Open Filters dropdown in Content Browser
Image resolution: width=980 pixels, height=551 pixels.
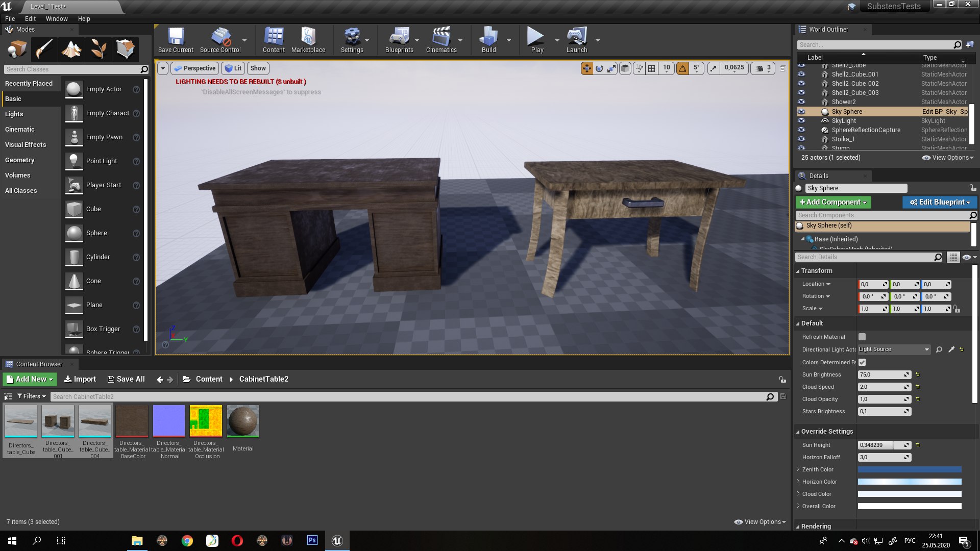[31, 396]
